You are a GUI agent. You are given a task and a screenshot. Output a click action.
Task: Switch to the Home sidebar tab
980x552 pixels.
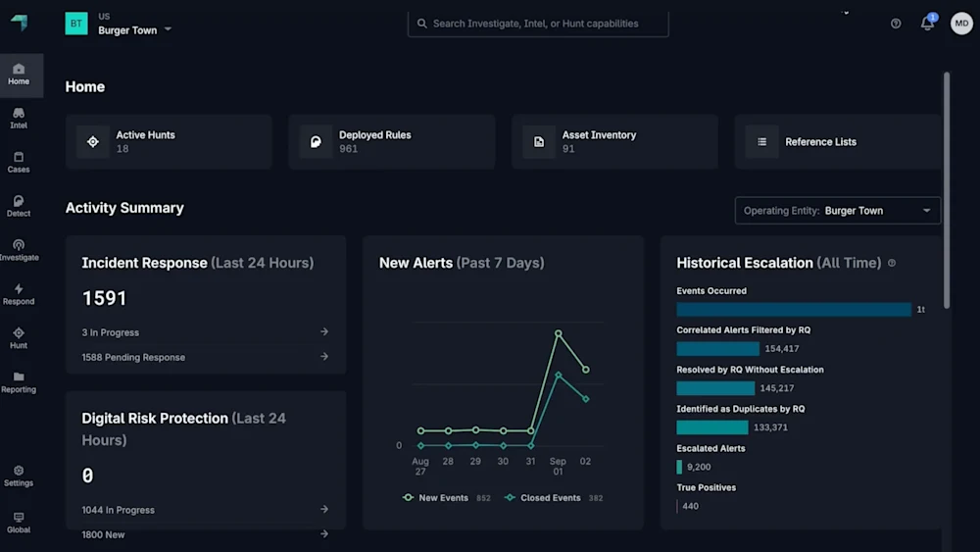(x=19, y=75)
